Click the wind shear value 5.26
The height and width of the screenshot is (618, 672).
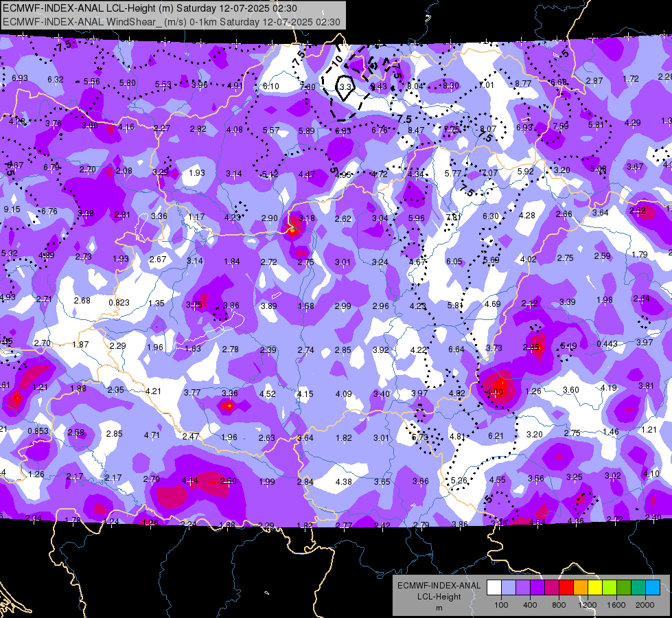pyautogui.click(x=459, y=481)
